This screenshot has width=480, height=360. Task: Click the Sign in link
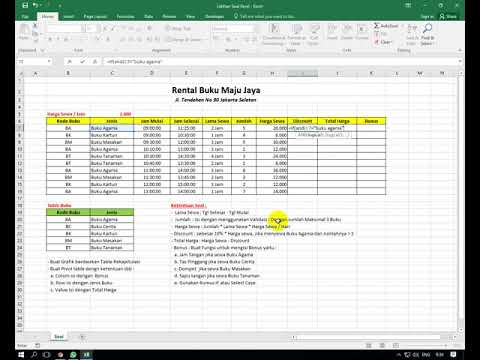pos(427,16)
